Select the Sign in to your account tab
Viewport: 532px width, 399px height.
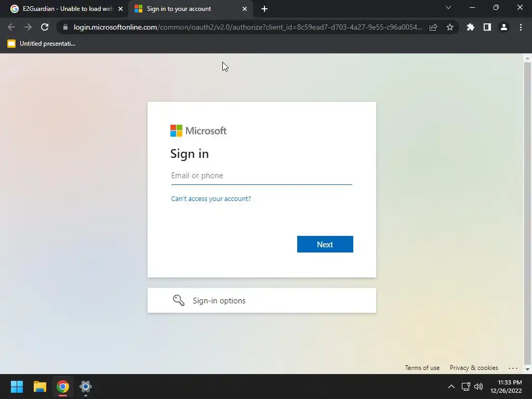point(190,9)
